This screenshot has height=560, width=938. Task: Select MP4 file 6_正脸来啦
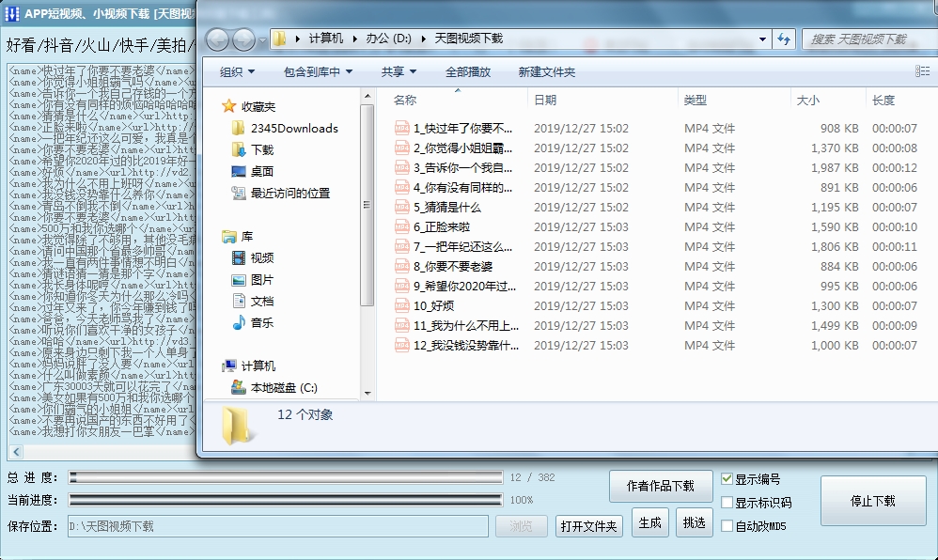(432, 226)
